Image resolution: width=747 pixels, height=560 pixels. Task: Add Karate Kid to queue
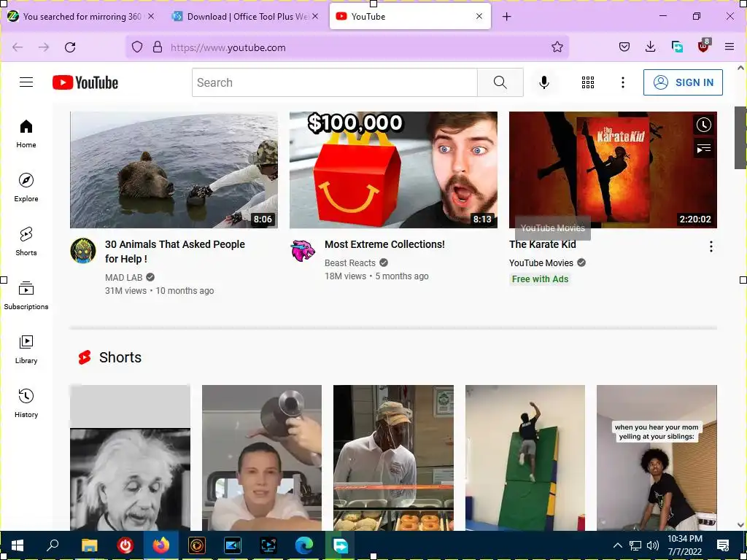tap(704, 149)
